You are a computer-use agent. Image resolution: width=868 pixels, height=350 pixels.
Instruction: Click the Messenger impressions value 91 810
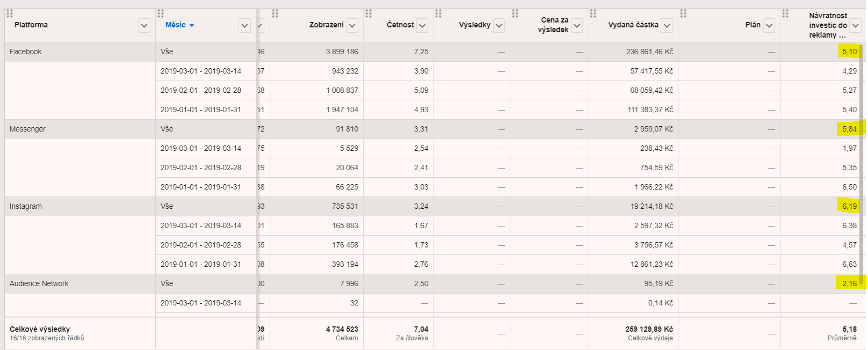(347, 129)
